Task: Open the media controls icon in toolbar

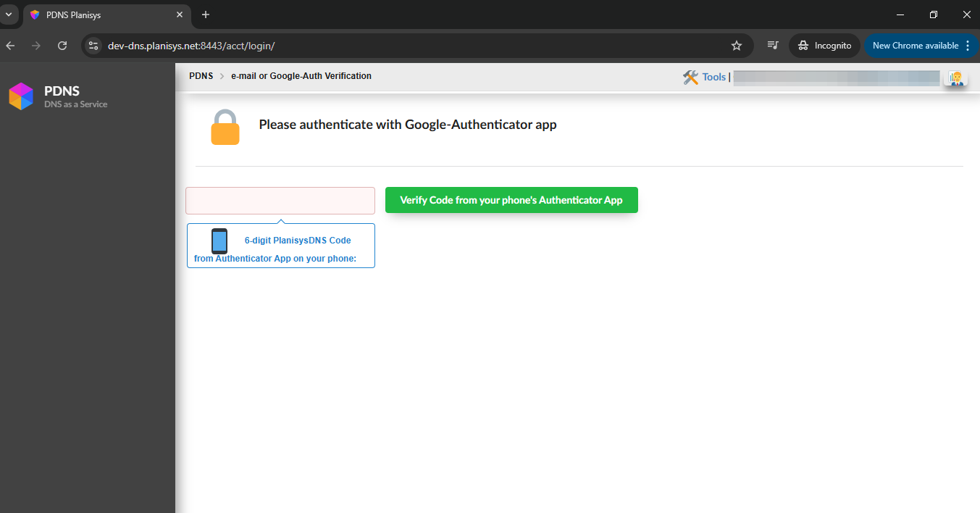Action: pyautogui.click(x=773, y=46)
